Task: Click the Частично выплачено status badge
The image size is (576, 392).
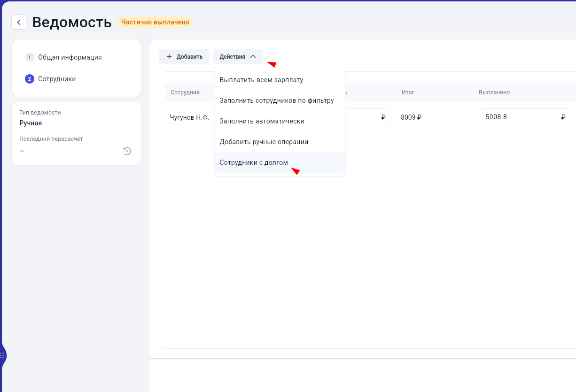Action: click(x=155, y=22)
